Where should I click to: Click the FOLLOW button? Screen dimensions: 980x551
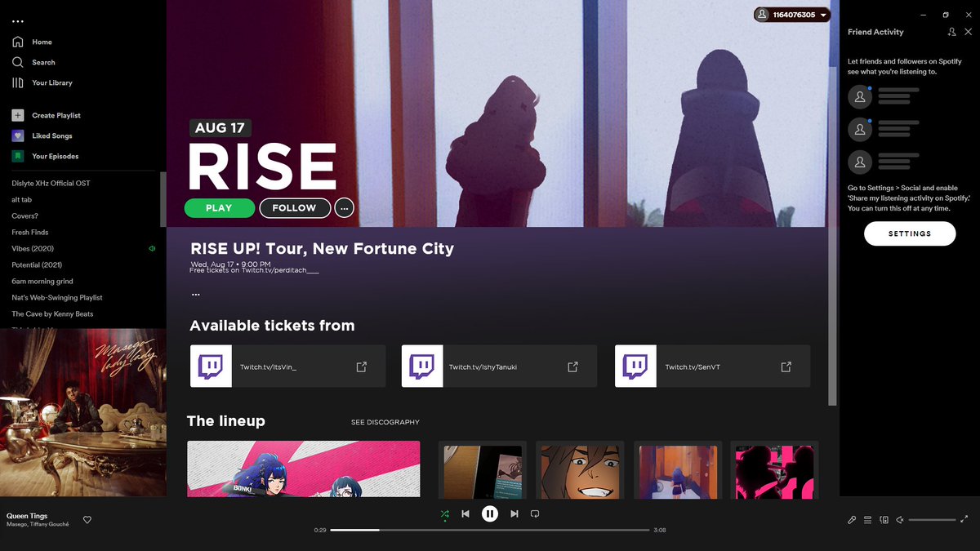(295, 208)
